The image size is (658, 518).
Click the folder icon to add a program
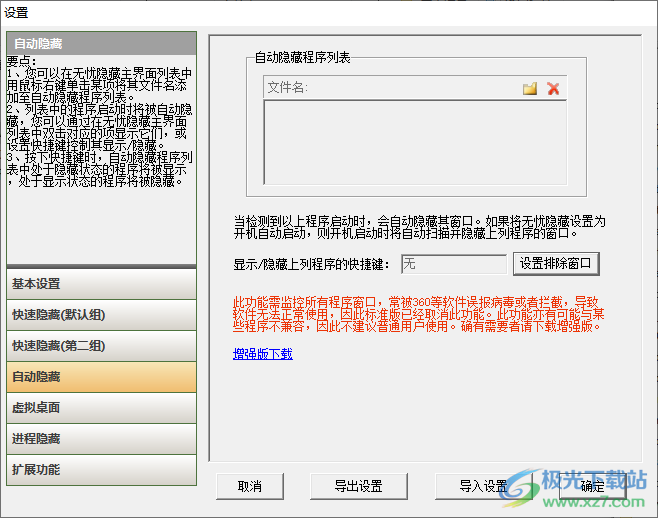pos(530,89)
